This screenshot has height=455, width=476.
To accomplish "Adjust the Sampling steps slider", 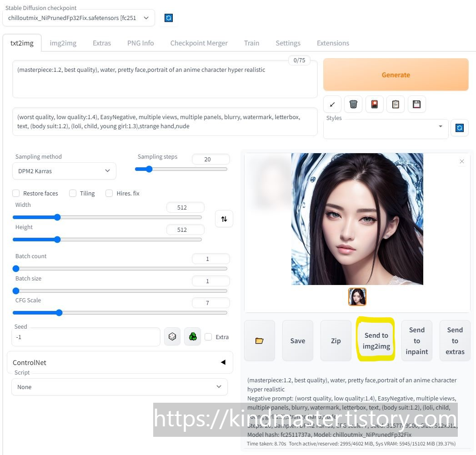I will tap(181, 169).
